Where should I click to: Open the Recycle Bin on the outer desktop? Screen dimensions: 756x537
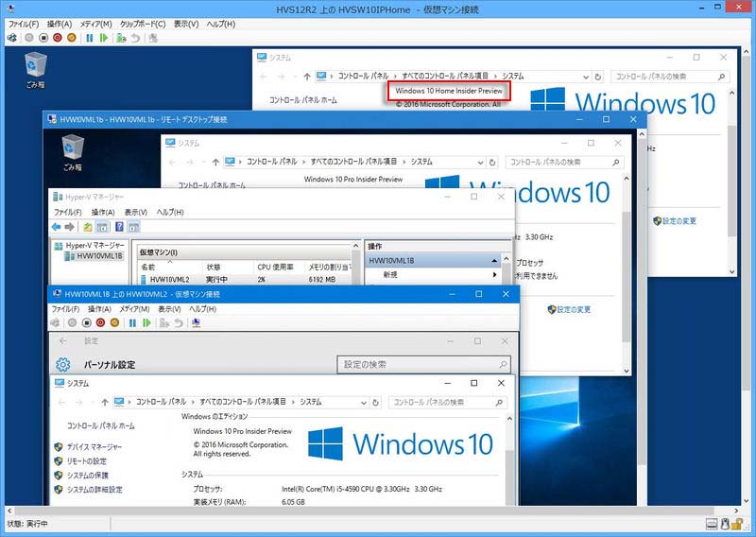(35, 70)
